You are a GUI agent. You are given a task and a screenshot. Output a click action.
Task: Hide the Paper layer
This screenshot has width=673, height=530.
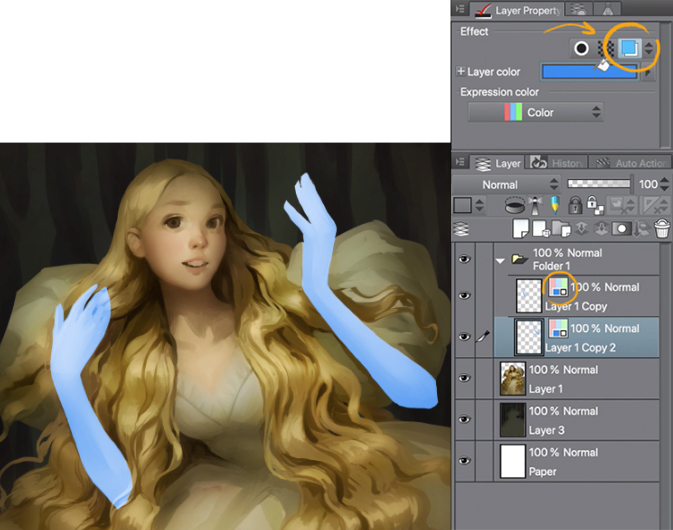point(463,461)
